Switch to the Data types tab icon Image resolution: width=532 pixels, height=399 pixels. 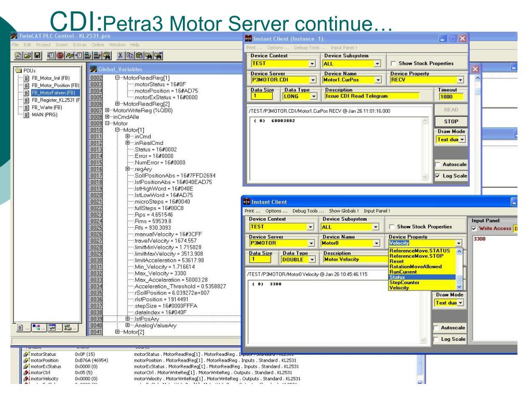coord(38,327)
